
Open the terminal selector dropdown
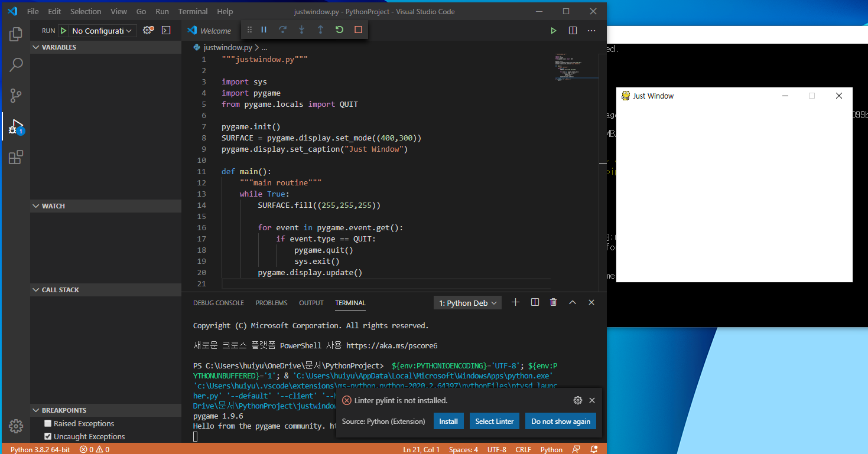click(467, 303)
